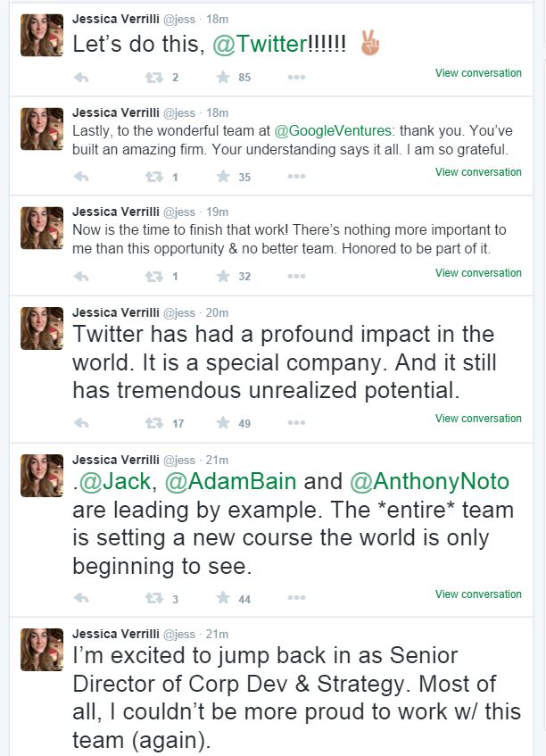Retweet the tweet with 17 retweets
Image resolution: width=546 pixels, height=756 pixels.
(154, 423)
